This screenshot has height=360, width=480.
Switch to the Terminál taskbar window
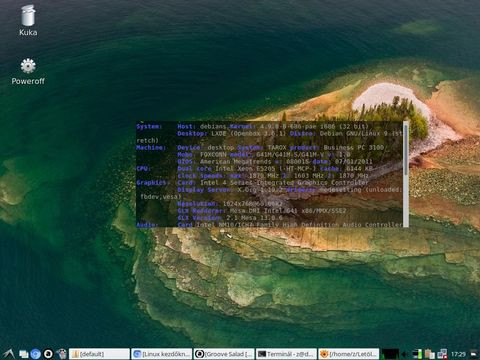(x=286, y=354)
